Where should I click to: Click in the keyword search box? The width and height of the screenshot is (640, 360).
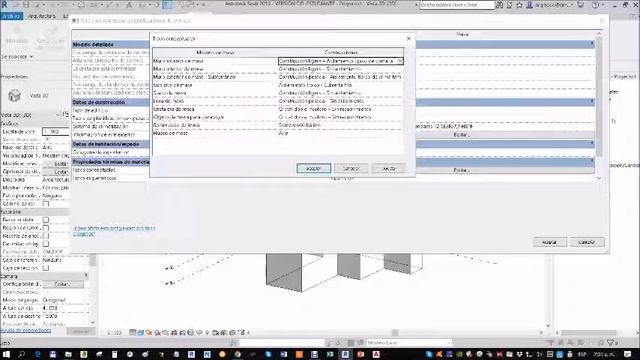point(457,5)
